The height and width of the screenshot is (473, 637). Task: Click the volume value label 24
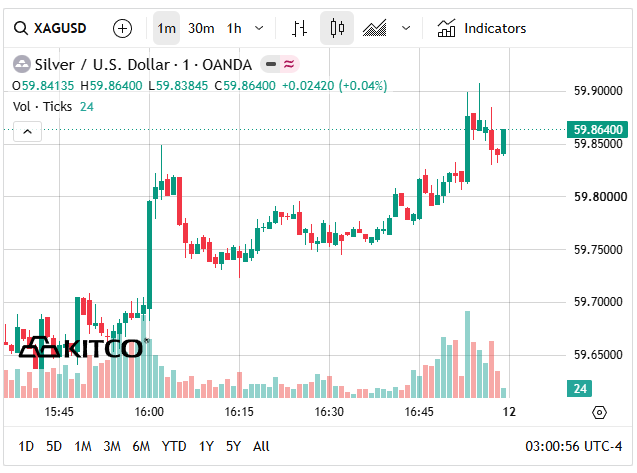580,389
